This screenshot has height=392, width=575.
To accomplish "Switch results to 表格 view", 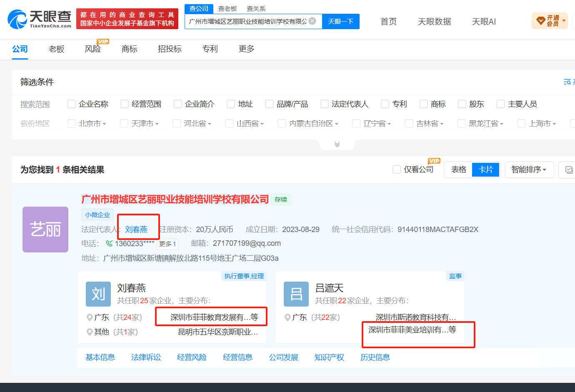I will click(x=458, y=170).
